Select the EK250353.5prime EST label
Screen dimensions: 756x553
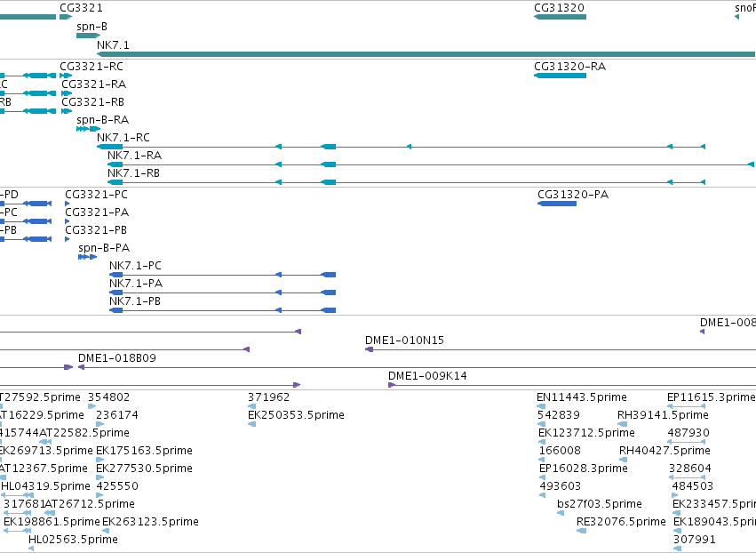point(296,415)
